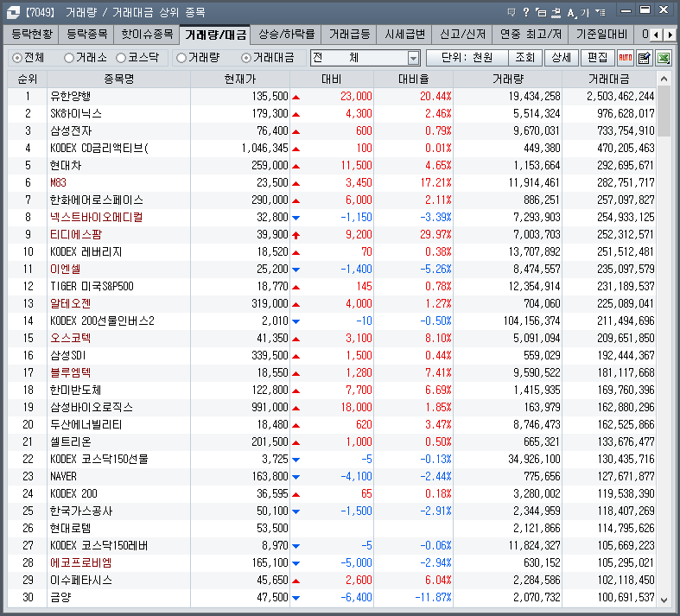
Task: Switch to the 신고/신저 tab
Action: pyautogui.click(x=462, y=35)
